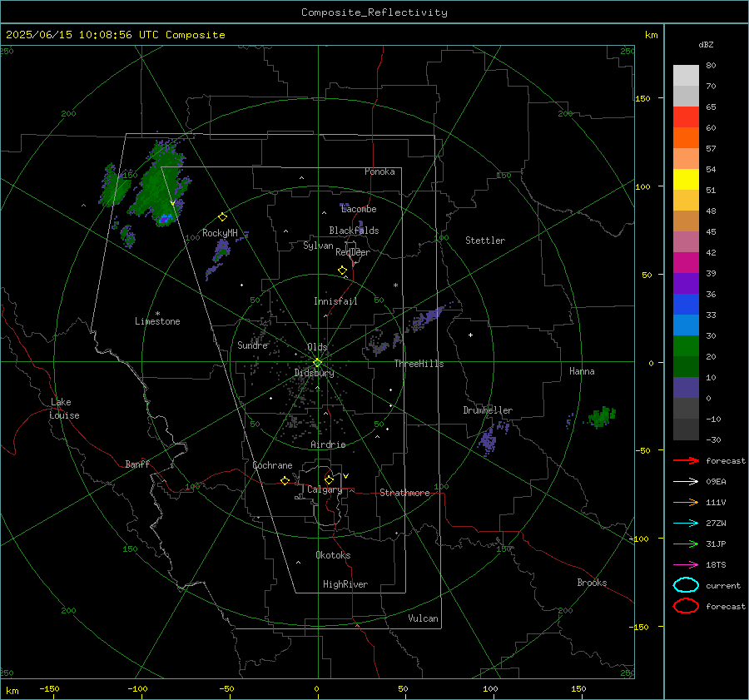Click the magenta 18TS arrow icon
This screenshot has height=700, width=749.
[686, 565]
